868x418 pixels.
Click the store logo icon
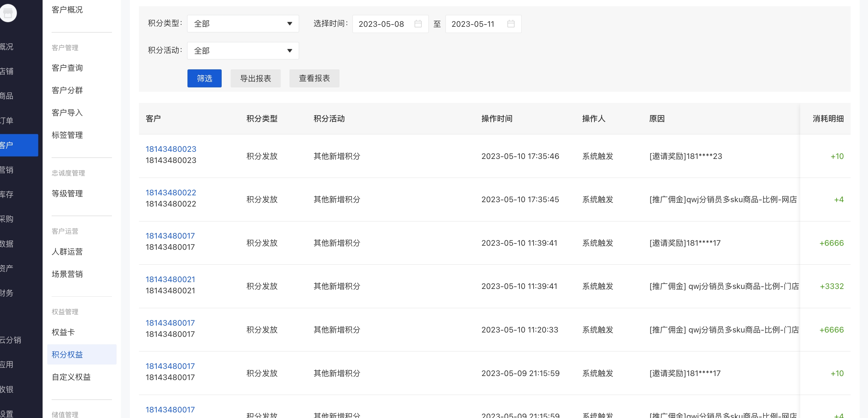pos(7,13)
